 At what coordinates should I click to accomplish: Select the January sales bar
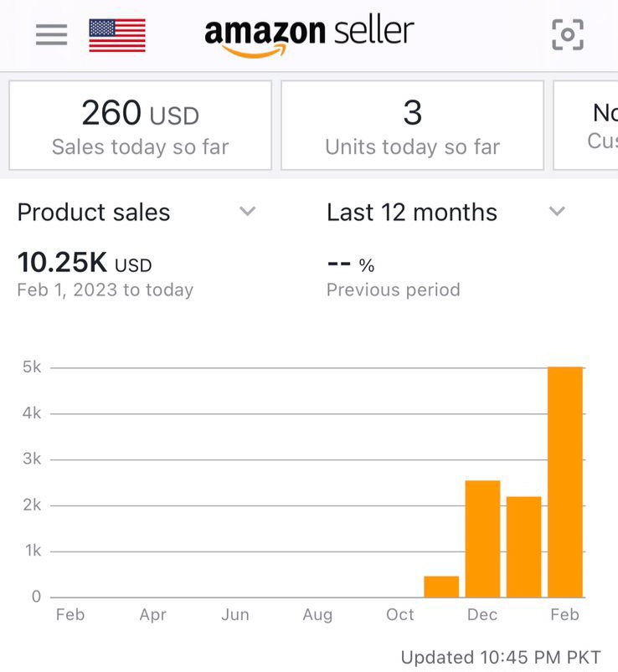pyautogui.click(x=523, y=546)
